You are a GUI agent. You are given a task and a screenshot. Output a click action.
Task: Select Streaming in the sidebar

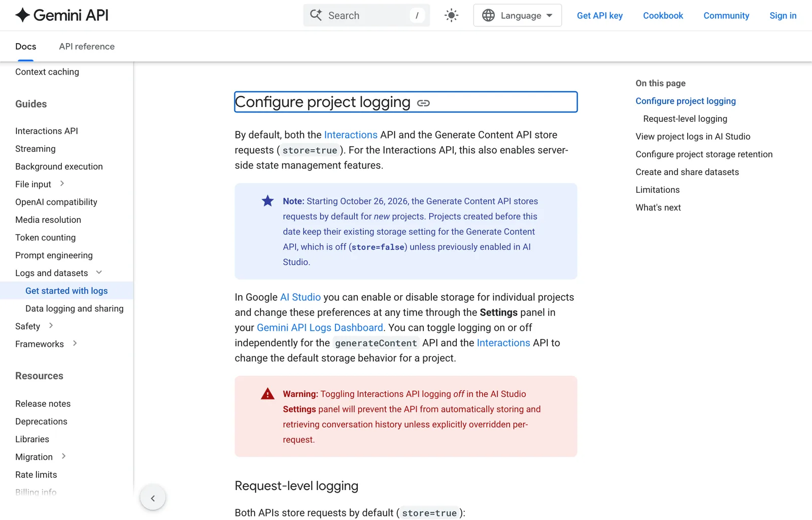pyautogui.click(x=36, y=149)
